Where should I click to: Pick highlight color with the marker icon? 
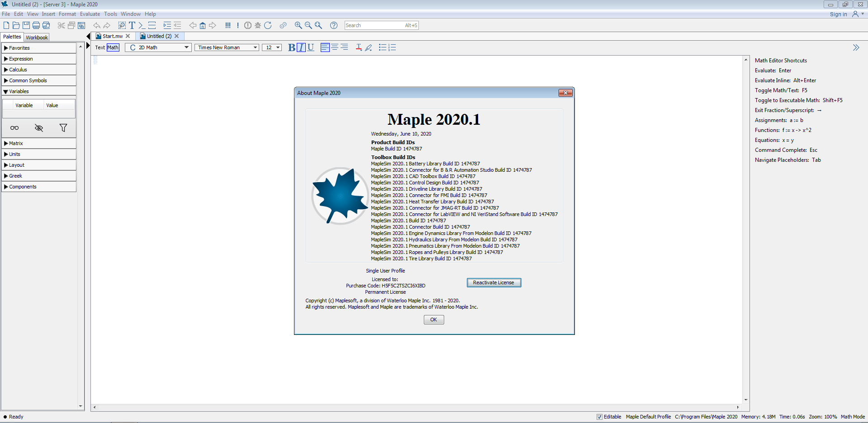pos(369,47)
